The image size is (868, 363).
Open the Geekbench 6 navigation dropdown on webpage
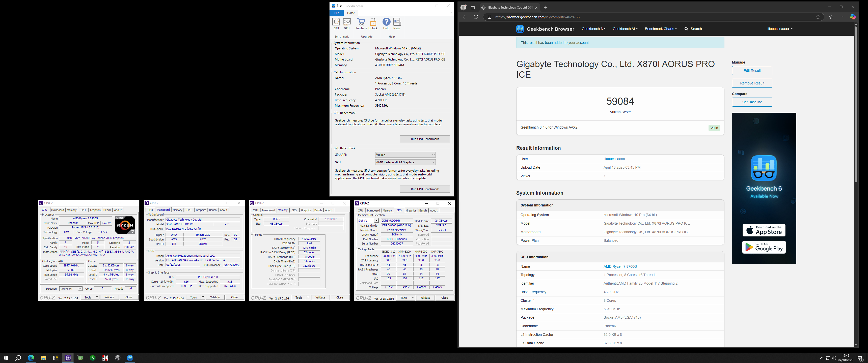coord(593,29)
